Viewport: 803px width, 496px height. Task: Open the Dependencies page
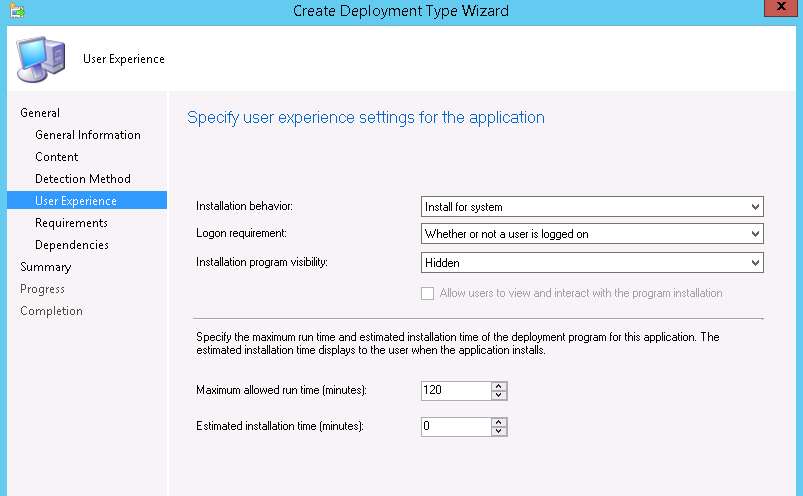[72, 245]
